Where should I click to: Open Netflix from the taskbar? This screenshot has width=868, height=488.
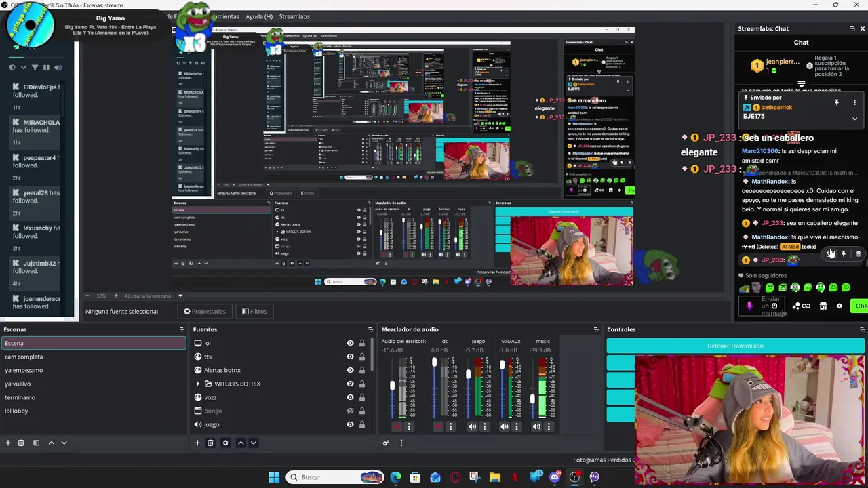[515, 477]
